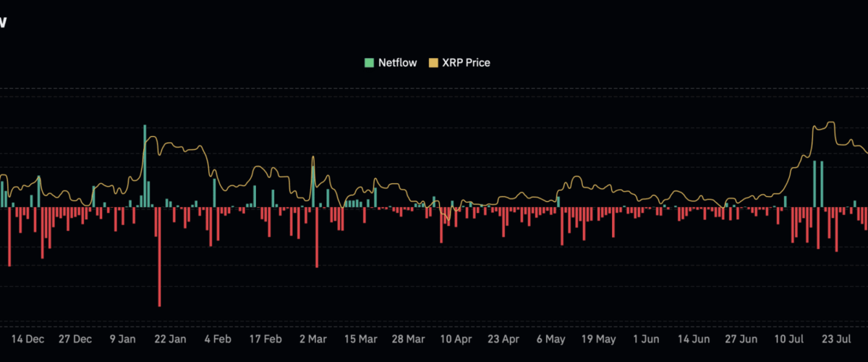Select the 2 Mar date marker
Viewport: 868px width, 362px height.
point(312,339)
